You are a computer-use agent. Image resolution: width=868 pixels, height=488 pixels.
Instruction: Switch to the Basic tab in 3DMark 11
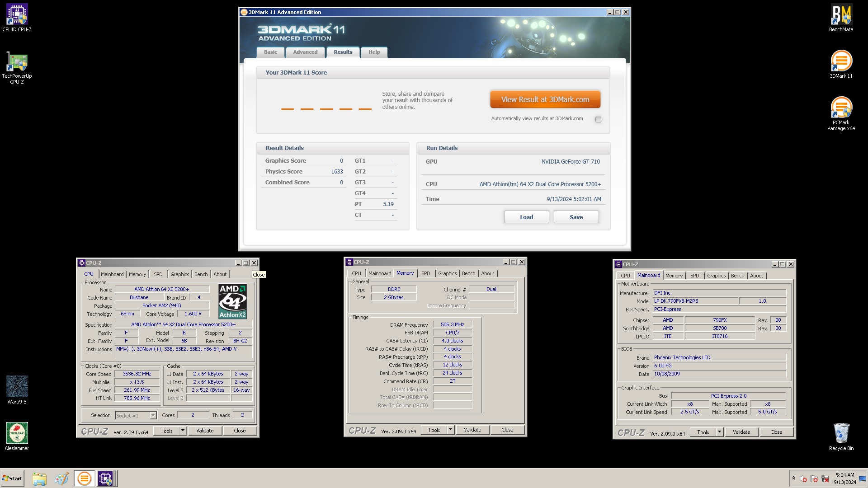[x=270, y=52]
